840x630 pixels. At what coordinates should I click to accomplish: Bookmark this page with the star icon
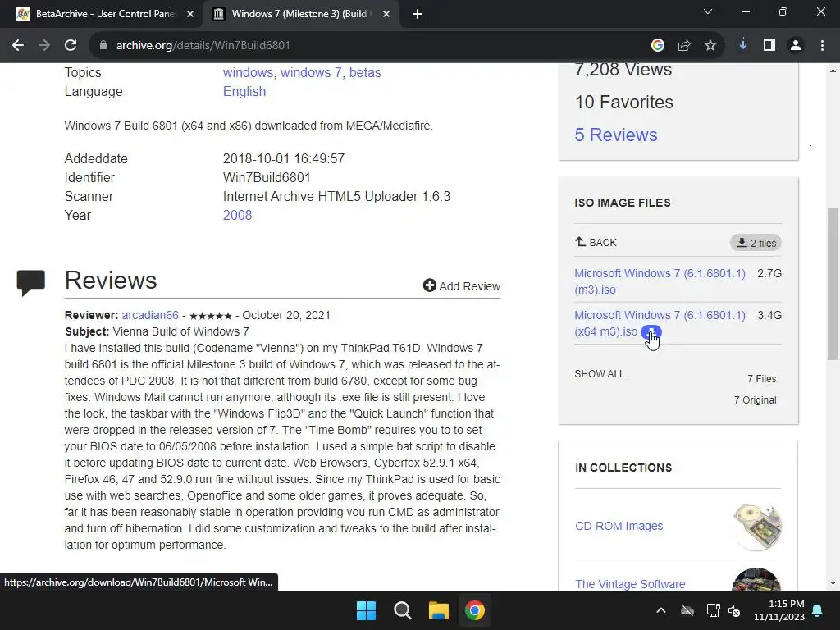[710, 46]
